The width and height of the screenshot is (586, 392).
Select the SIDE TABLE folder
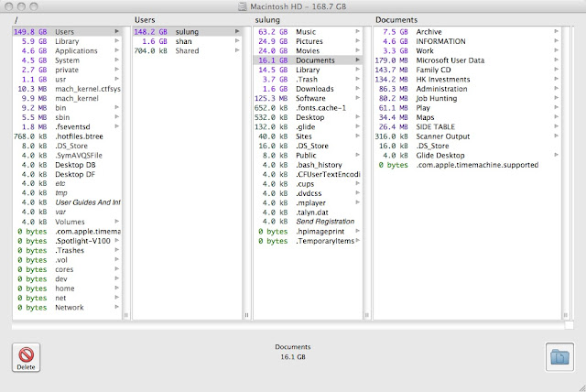(467, 126)
